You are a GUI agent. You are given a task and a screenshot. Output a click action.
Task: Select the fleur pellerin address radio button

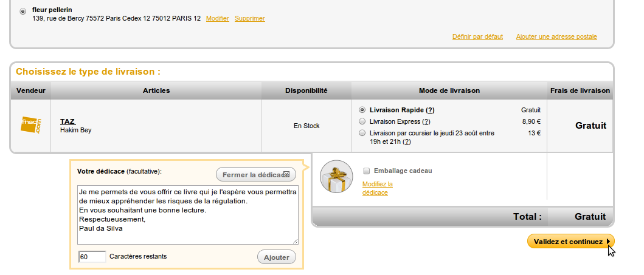pos(23,11)
